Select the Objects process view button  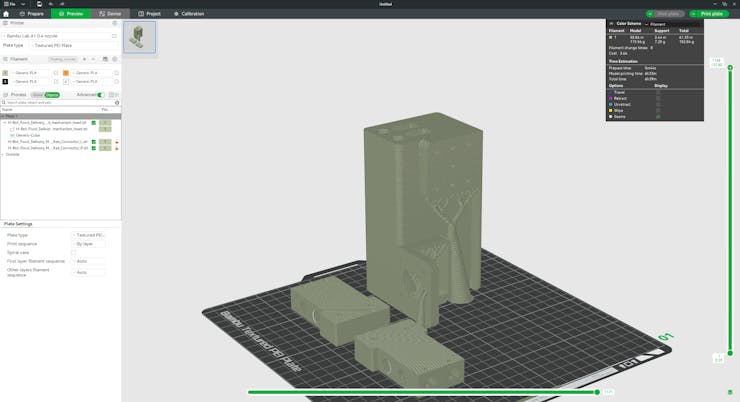[x=52, y=95]
